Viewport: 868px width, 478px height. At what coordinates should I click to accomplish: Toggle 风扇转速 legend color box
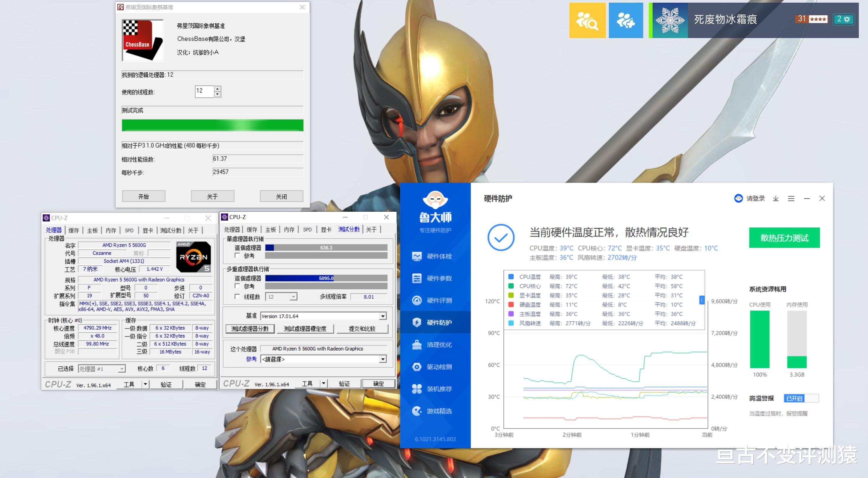[511, 323]
